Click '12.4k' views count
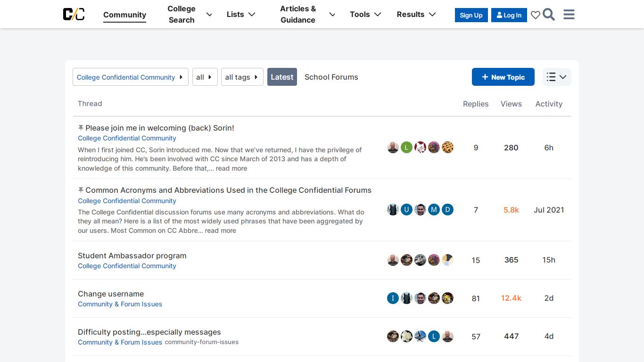This screenshot has height=362, width=644. coord(511,298)
